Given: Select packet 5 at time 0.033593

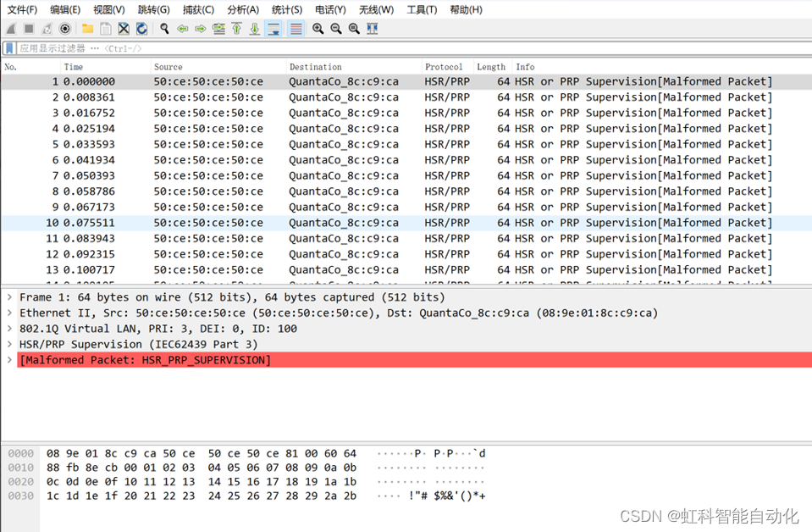Looking at the screenshot, I should pos(406,145).
